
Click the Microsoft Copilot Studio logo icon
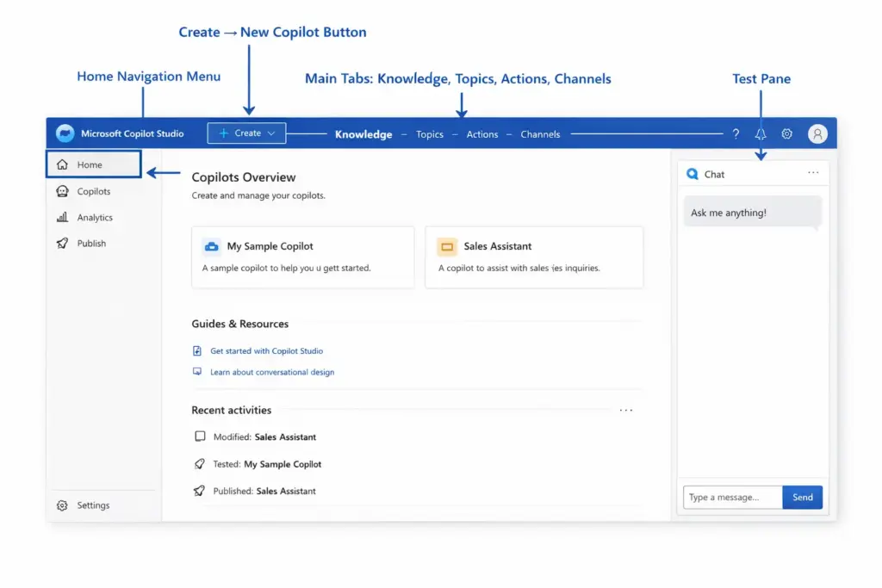(65, 133)
